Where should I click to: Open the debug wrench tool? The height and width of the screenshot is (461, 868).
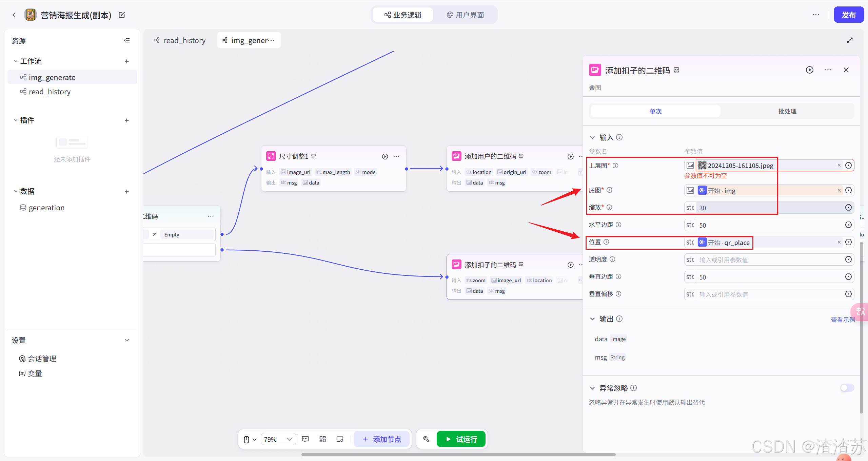(x=426, y=439)
